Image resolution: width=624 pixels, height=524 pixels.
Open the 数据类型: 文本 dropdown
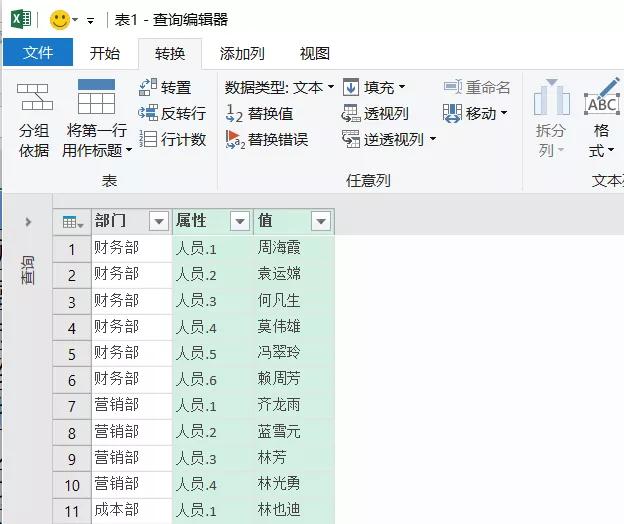coord(279,87)
